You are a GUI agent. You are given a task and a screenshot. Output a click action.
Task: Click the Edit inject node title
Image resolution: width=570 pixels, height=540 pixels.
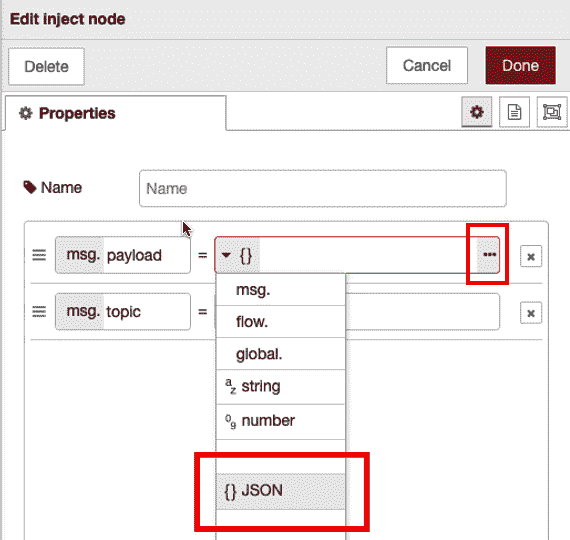click(x=68, y=19)
